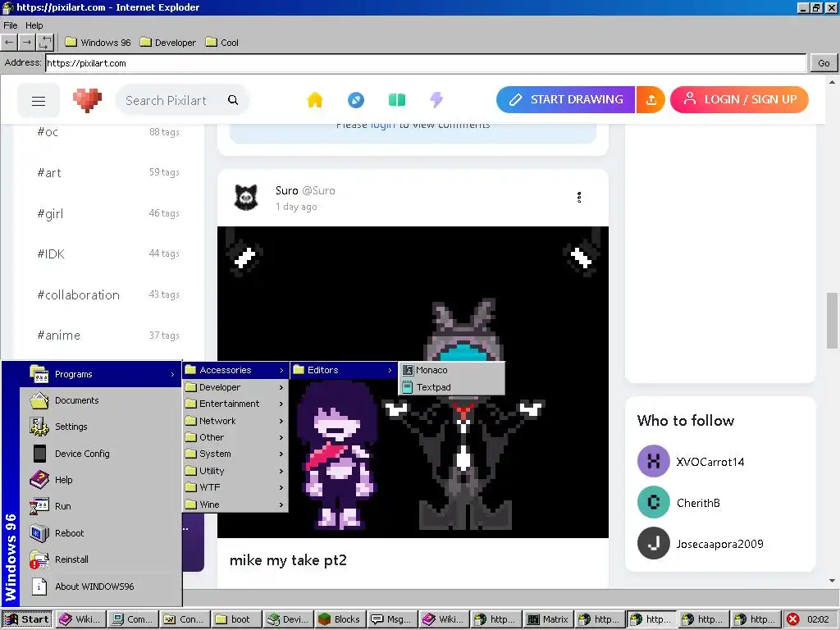Image resolution: width=840 pixels, height=630 pixels.
Task: Open the three-dot post options menu
Action: (579, 198)
